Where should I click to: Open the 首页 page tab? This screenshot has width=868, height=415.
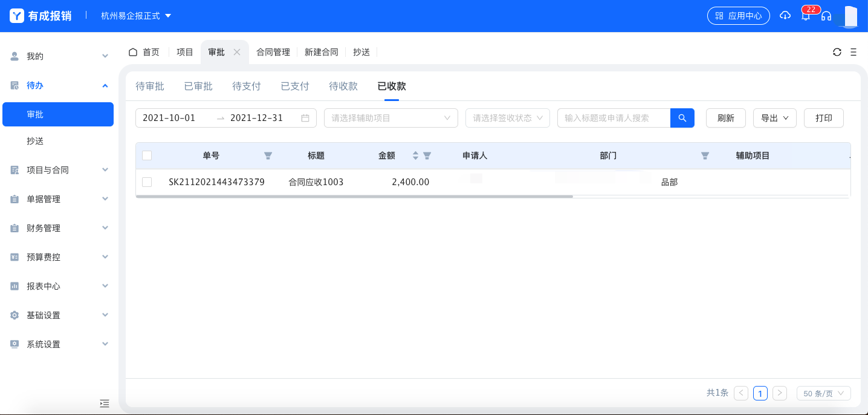pyautogui.click(x=144, y=52)
